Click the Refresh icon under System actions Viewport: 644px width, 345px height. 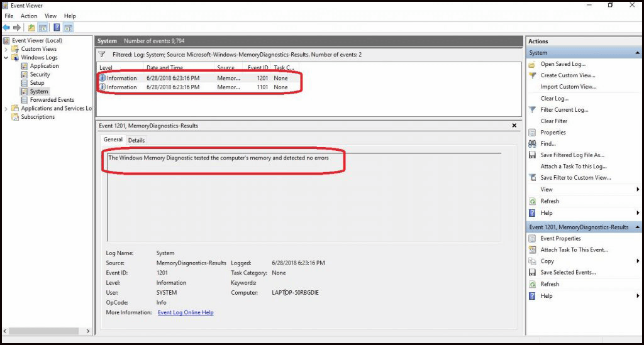click(532, 202)
